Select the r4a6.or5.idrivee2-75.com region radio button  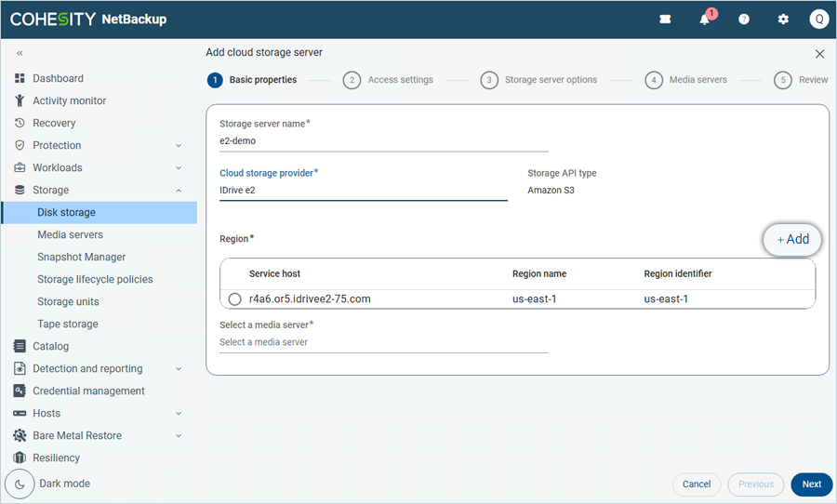point(234,299)
